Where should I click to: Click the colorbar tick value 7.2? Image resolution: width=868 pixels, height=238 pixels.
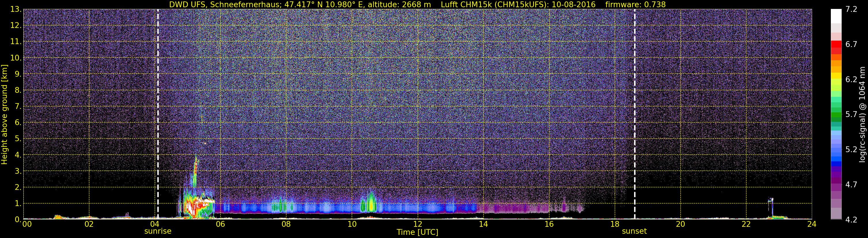pos(851,10)
